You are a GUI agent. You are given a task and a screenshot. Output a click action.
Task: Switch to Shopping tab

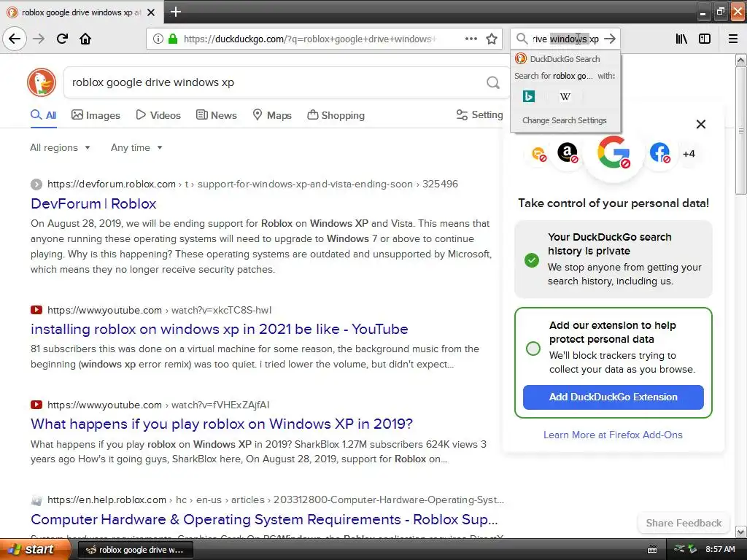336,114
